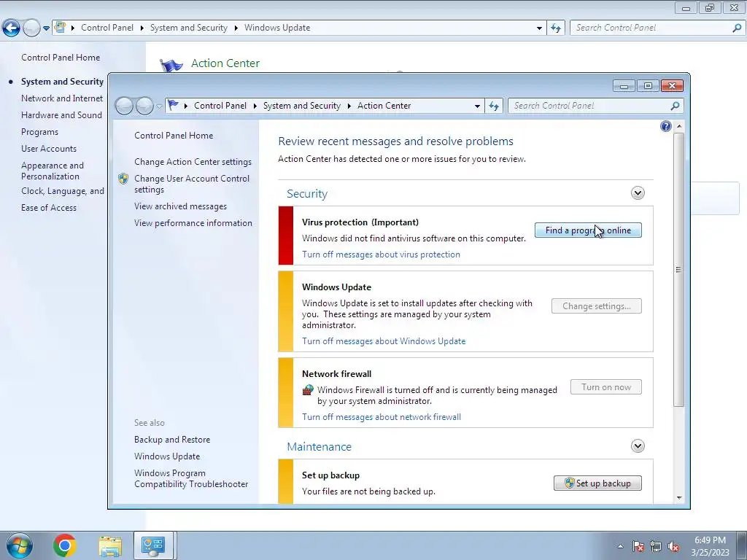Screen dimensions: 747x560
Task: Select Programs in rear sidebar
Action: (39, 132)
